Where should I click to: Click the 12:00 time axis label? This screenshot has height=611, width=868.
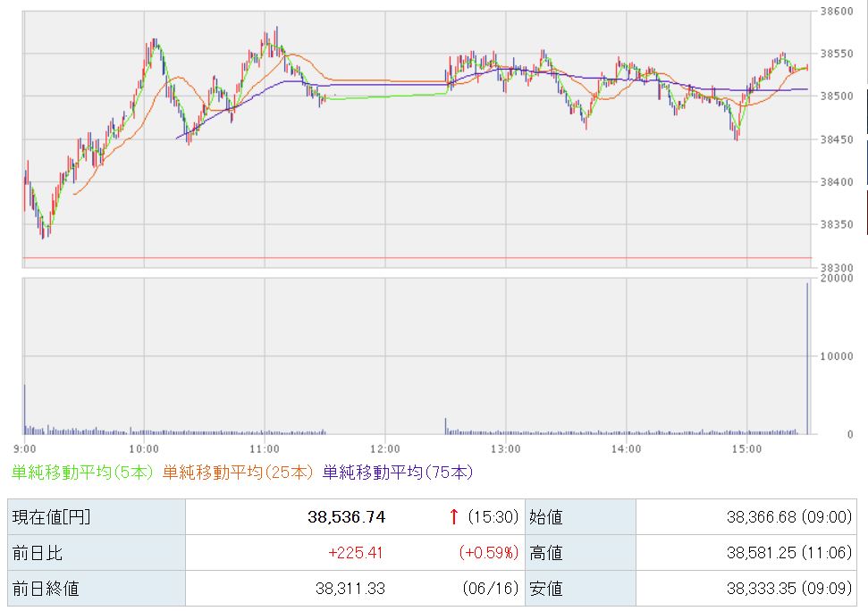coord(385,449)
